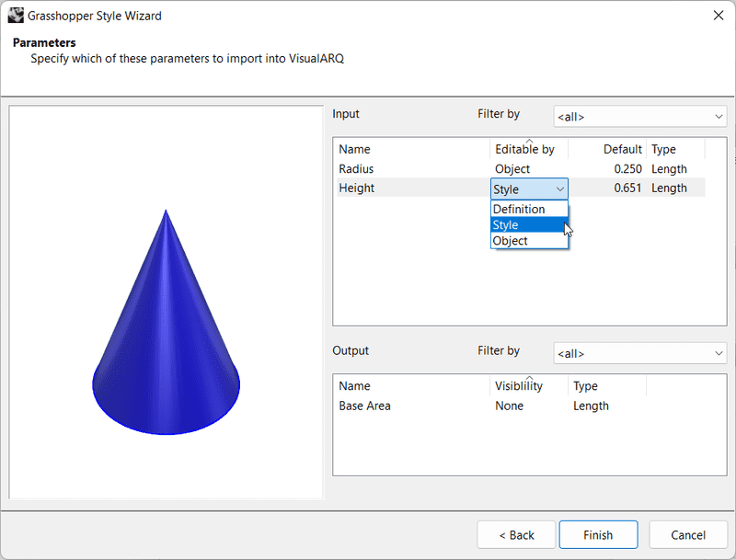Click the Grasshopper Style Wizard title bar icon
Image resolution: width=736 pixels, height=560 pixels.
coord(14,15)
